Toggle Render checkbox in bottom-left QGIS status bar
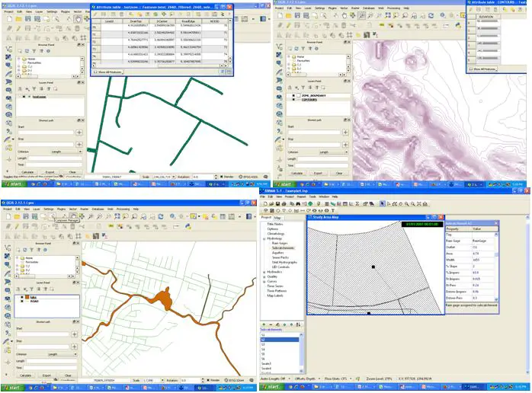 pos(208,381)
